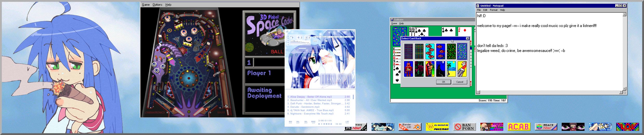The width and height of the screenshot is (644, 135).
Task: Play track dj TAKA feat. AiMEE - True Blue.mp3
Action: [318, 110]
